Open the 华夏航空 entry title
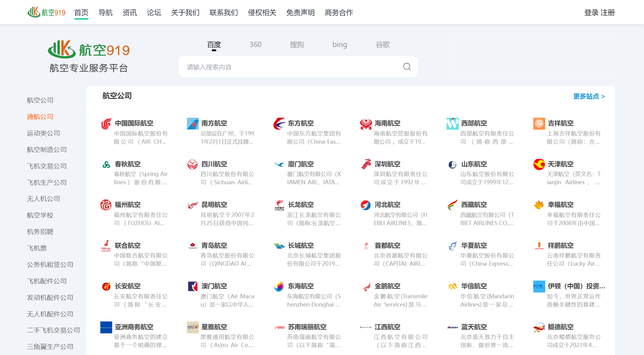644x355 pixels. coord(474,246)
